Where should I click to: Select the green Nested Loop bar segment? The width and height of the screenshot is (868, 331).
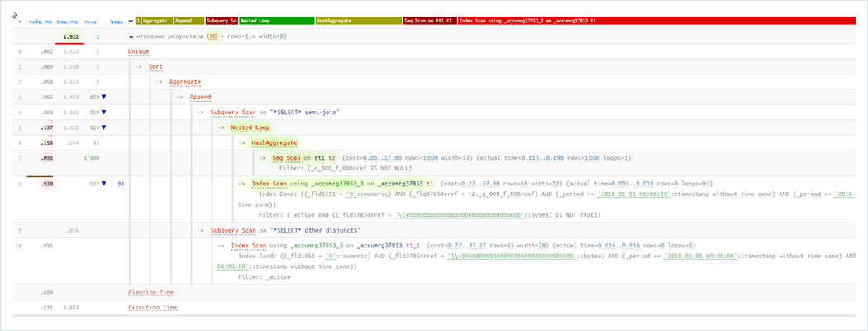275,19
